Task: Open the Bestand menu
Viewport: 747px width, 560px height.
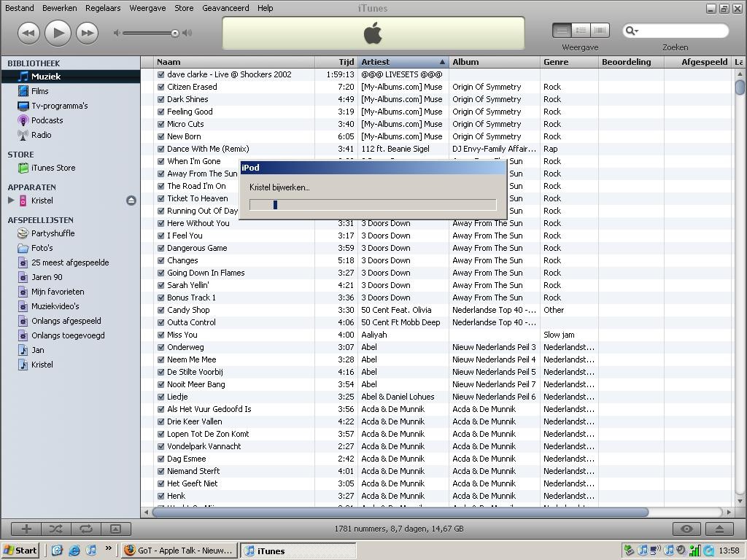Action: (20, 8)
